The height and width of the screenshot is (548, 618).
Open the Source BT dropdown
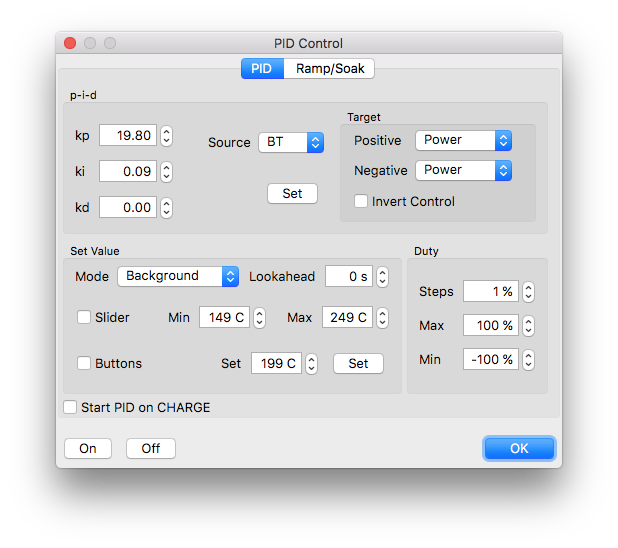(291, 142)
